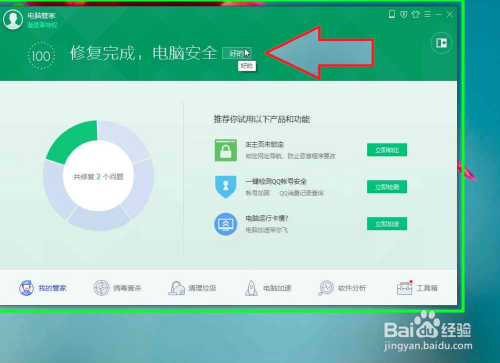Click the 立即锁定 button
This screenshot has width=500, height=363.
coord(387,150)
